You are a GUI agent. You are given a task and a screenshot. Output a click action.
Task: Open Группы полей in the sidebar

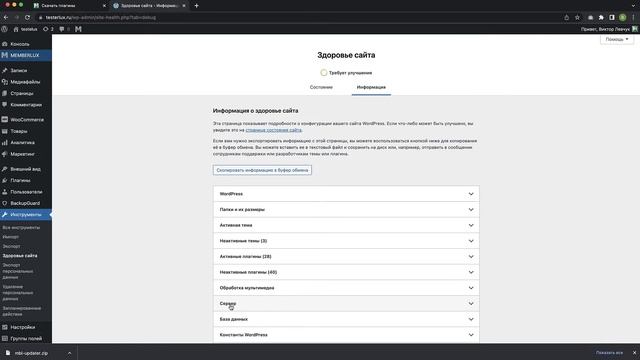[x=26, y=338]
